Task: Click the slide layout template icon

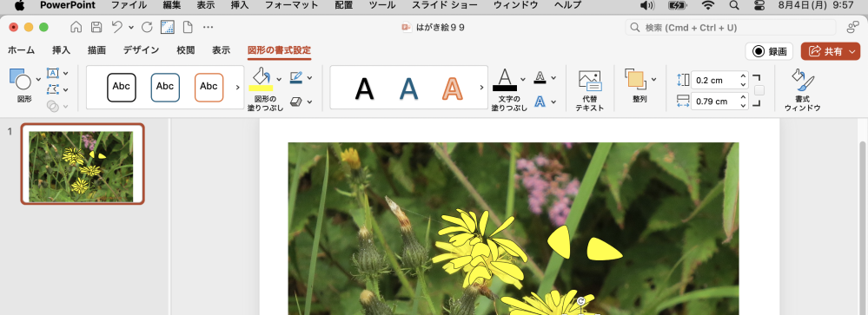Action: pos(167,27)
